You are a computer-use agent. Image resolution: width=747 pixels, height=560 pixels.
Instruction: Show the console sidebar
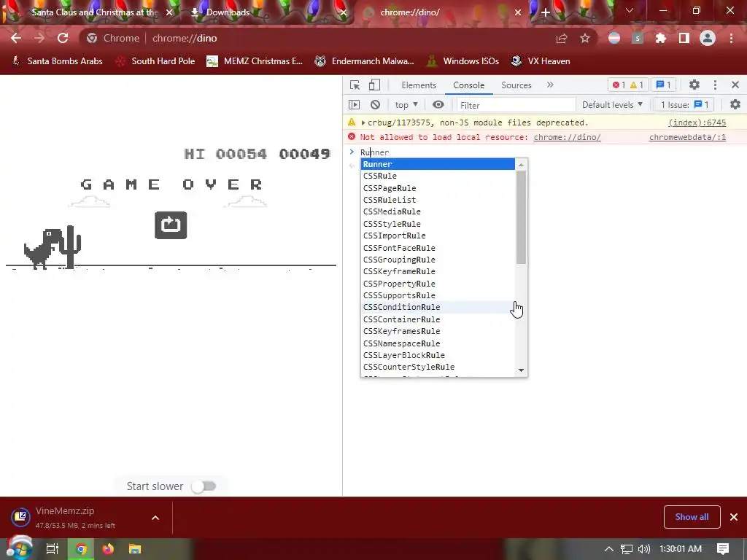click(x=354, y=105)
